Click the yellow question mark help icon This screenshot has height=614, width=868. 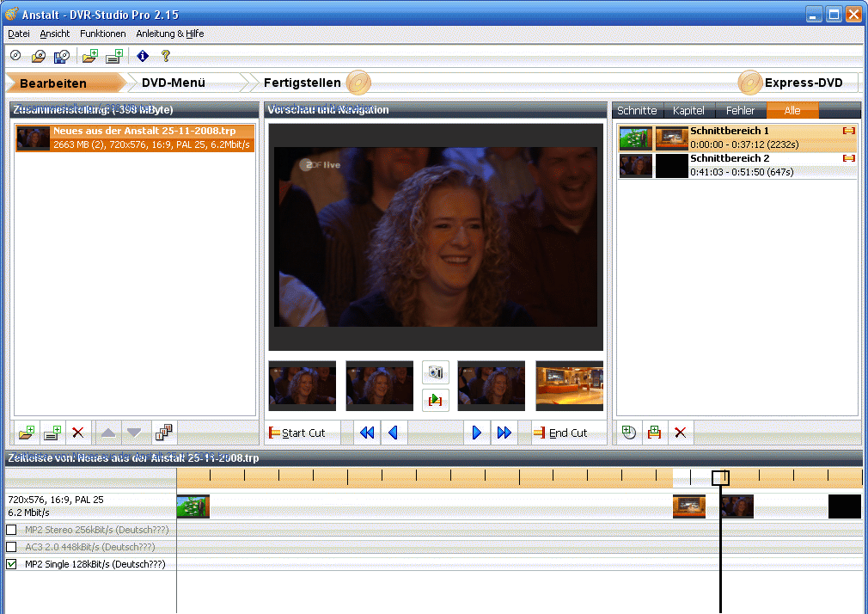tap(166, 56)
